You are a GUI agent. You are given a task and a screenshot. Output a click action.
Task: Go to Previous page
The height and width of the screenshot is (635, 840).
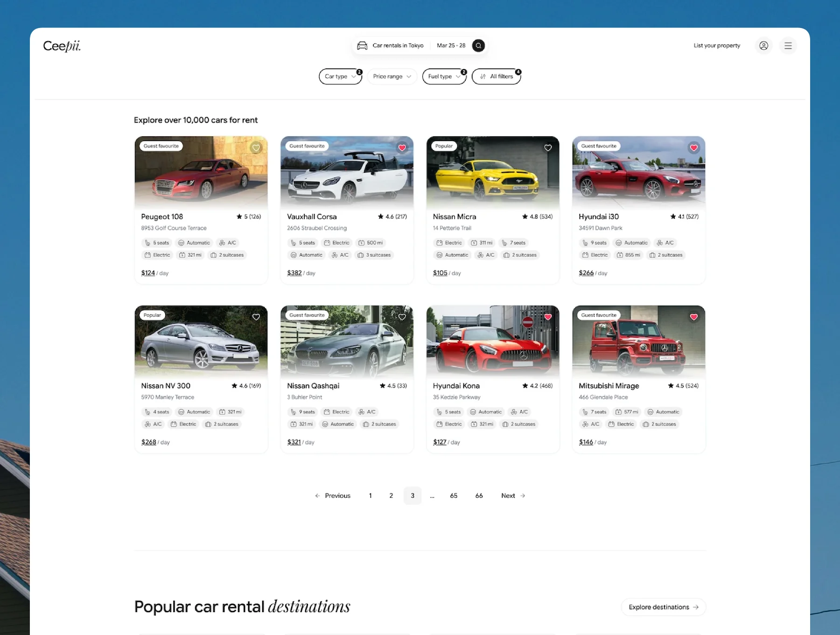coord(333,496)
